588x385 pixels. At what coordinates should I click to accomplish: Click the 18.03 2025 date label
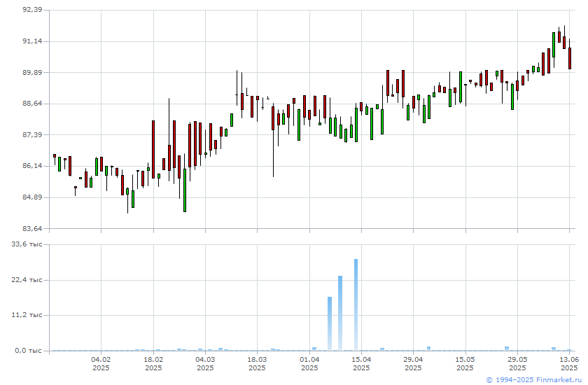(258, 363)
